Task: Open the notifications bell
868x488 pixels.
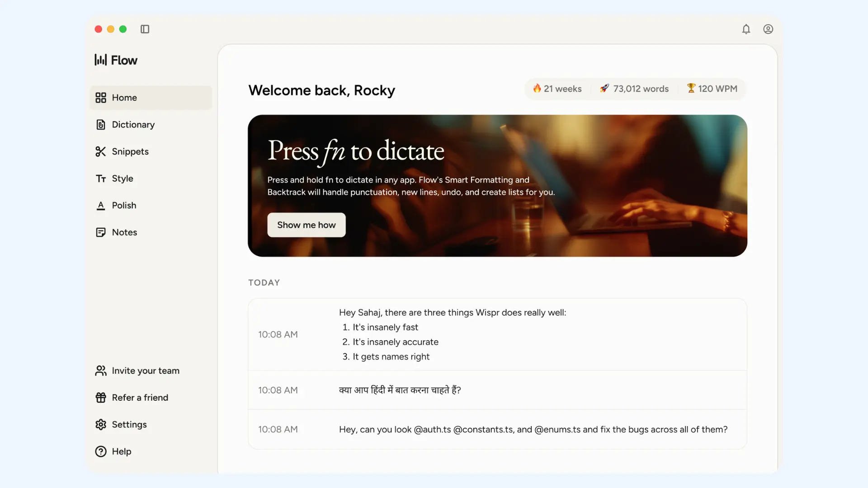Action: [746, 29]
